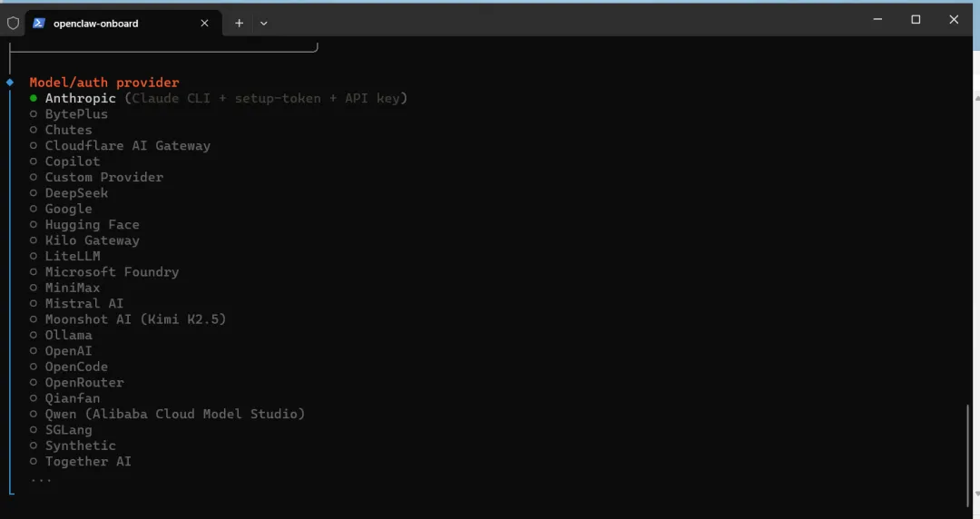Image resolution: width=980 pixels, height=519 pixels.
Task: Click the PowerShell icon on the openclaw-onboard tab
Action: tap(39, 23)
